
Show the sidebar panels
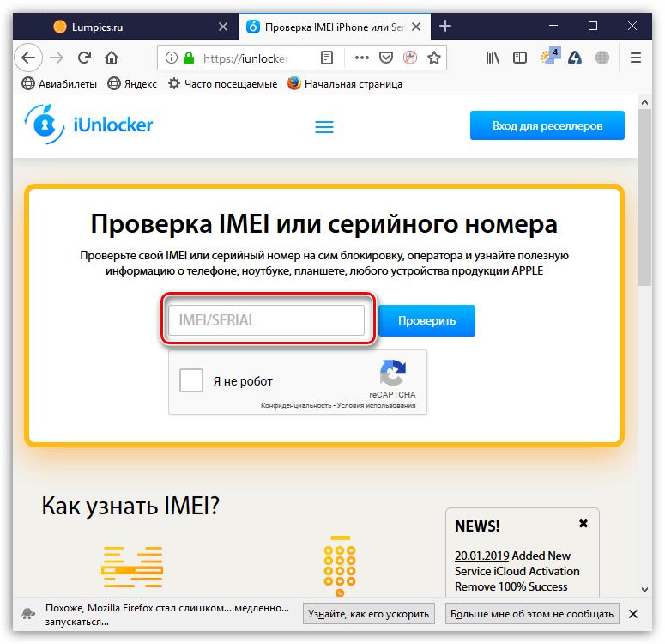click(x=519, y=58)
